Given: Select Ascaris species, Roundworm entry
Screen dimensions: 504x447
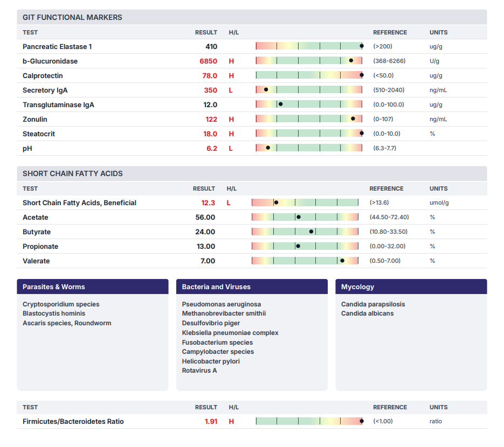Looking at the screenshot, I should pyautogui.click(x=67, y=323).
